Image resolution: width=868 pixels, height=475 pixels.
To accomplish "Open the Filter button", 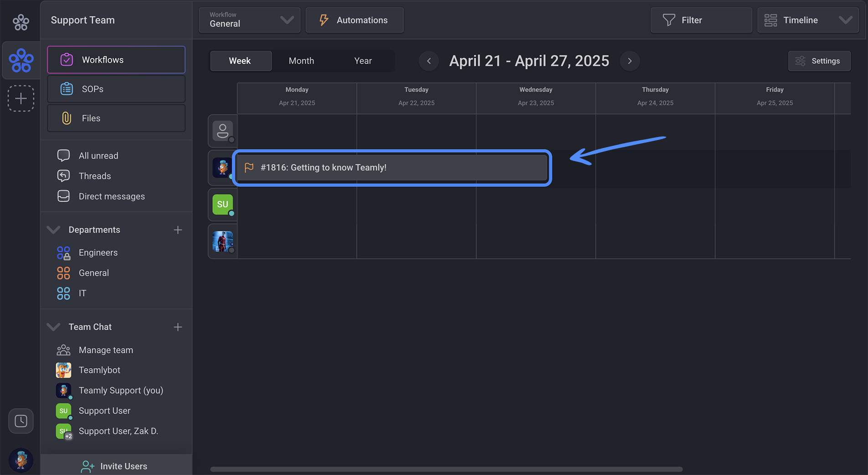I will (701, 20).
